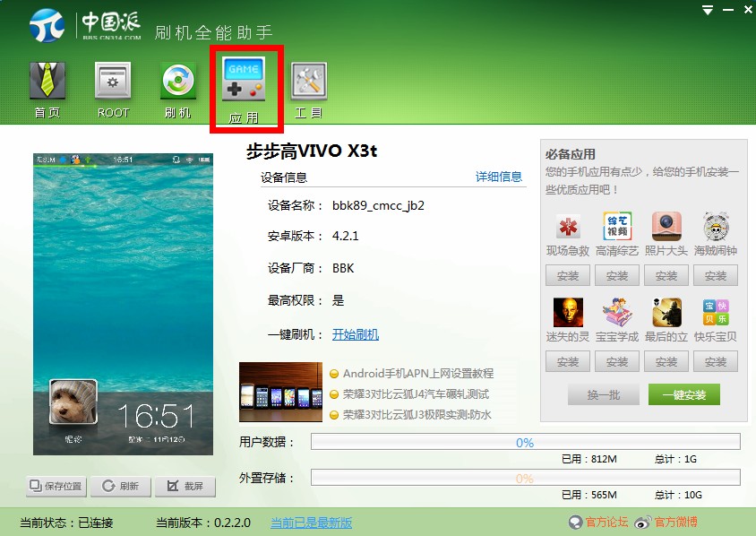Click 换一批 to refresh app suggestions

(604, 394)
